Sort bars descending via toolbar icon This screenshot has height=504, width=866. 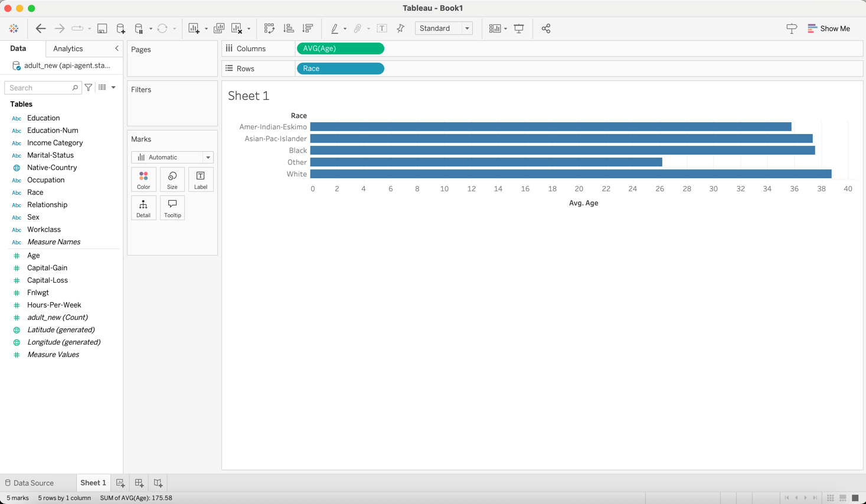coord(308,28)
